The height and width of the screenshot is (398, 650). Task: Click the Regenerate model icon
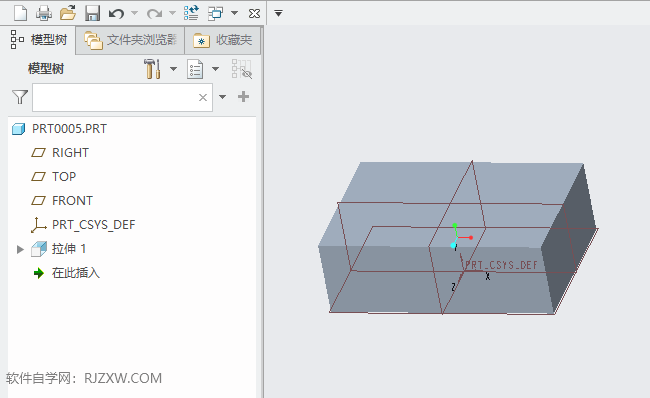pos(191,13)
